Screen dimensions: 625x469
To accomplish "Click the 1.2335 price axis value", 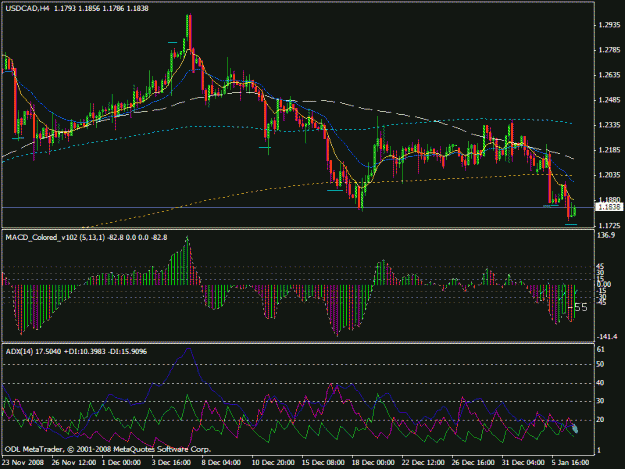I will (609, 125).
